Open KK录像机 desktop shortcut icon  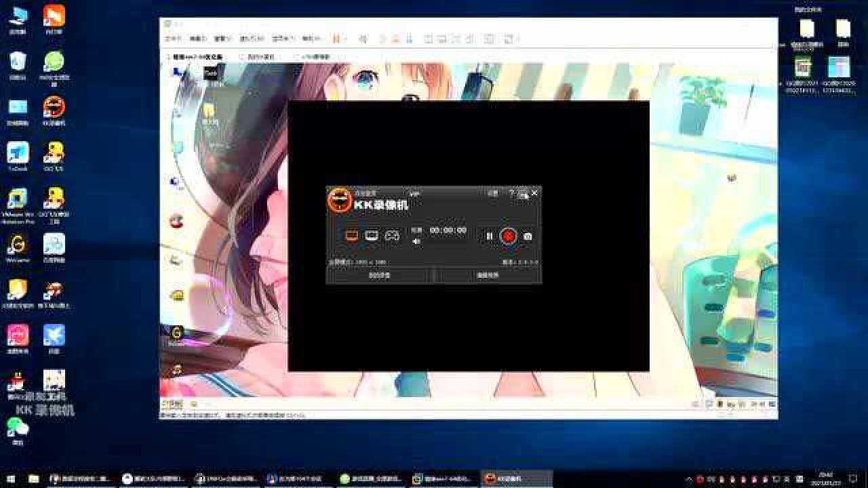(x=54, y=111)
